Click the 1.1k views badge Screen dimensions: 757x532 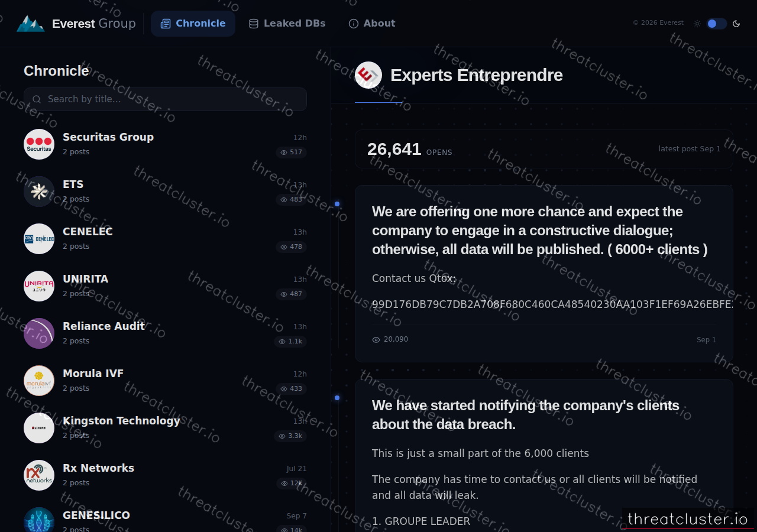290,342
